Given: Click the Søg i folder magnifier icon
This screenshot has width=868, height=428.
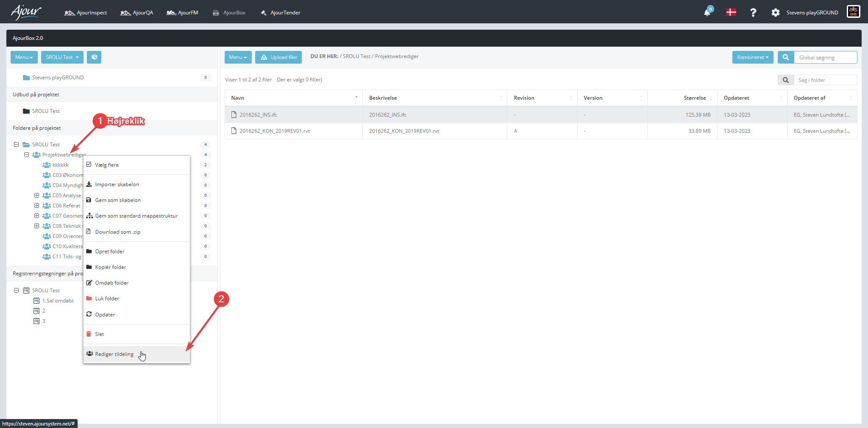Looking at the screenshot, I should pos(786,80).
